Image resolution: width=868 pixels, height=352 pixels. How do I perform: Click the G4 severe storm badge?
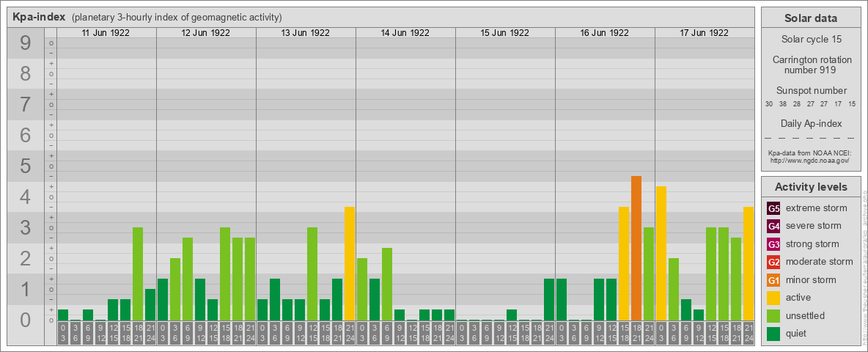(x=773, y=226)
